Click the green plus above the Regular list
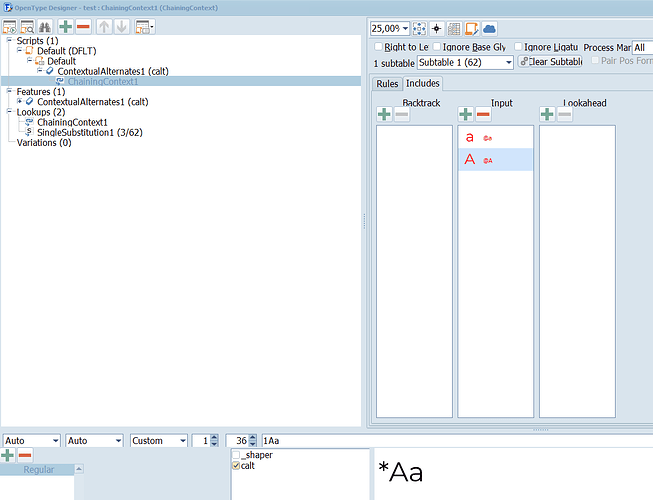Viewport: 653px width, 500px height. 7,455
